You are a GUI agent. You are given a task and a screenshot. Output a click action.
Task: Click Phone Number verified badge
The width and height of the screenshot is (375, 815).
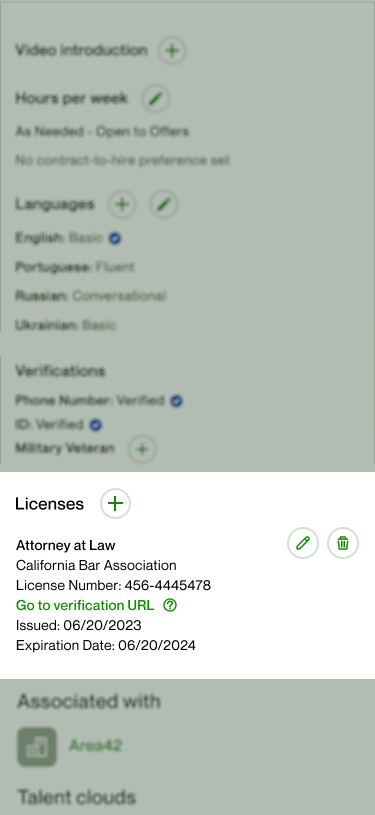click(x=176, y=401)
